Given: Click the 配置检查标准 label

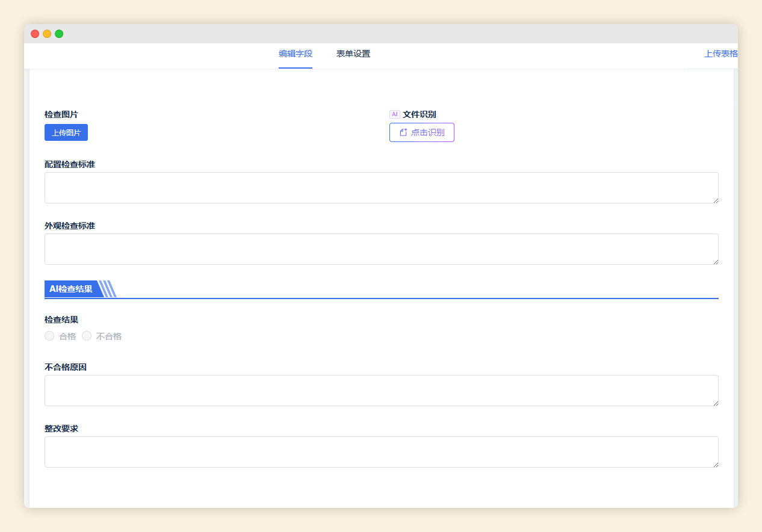Looking at the screenshot, I should pos(70,164).
